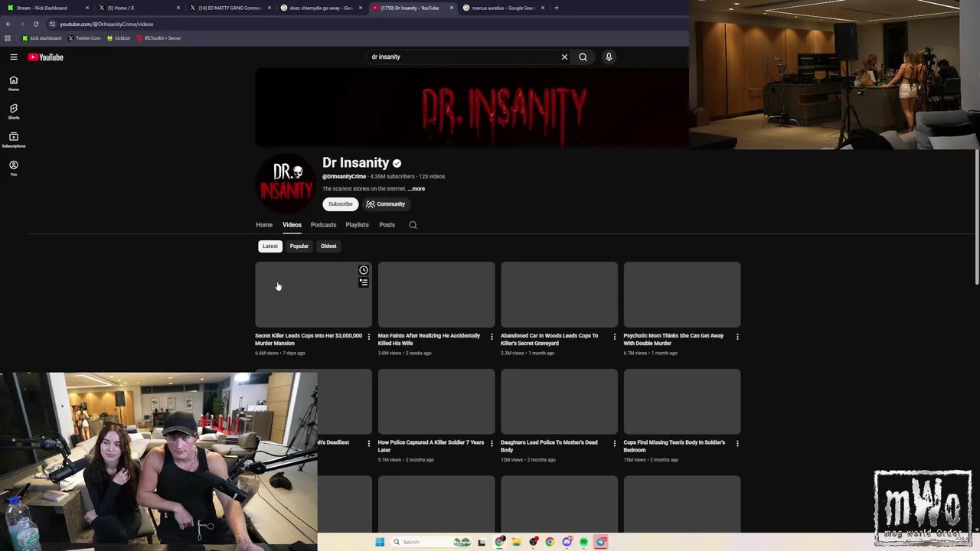This screenshot has height=551, width=980.
Task: Open the YouTube hamburger guide menu
Action: coord(14,57)
